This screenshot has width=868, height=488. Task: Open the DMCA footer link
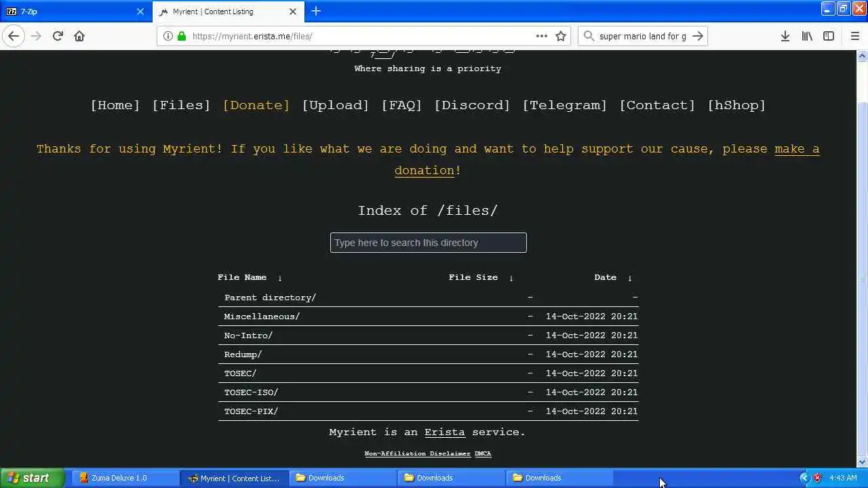483,453
